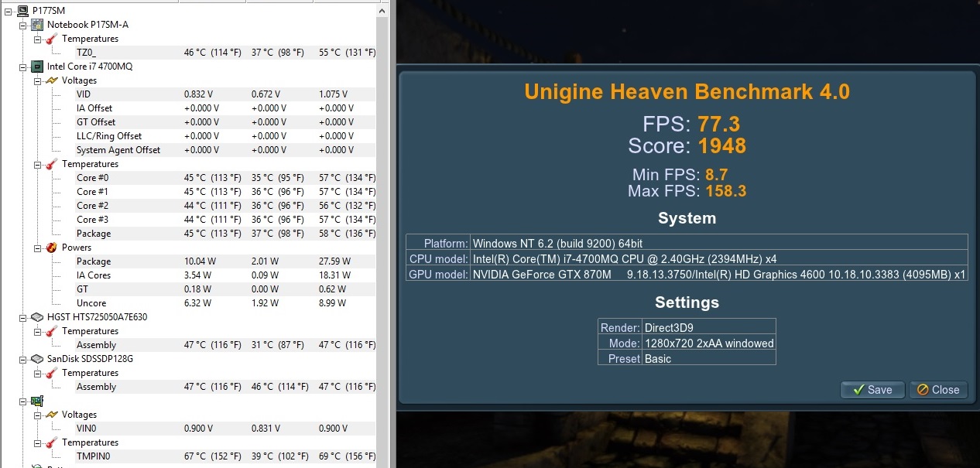Click the thermometer icon under Intel Core i7

coord(52,164)
